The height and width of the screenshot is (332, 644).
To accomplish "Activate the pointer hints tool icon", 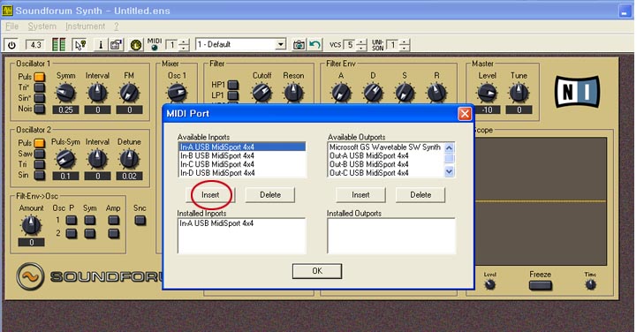I will tap(80, 45).
